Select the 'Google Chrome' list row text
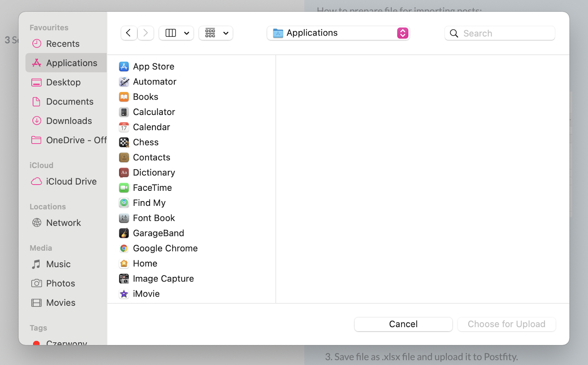Image resolution: width=588 pixels, height=365 pixels. click(x=165, y=248)
